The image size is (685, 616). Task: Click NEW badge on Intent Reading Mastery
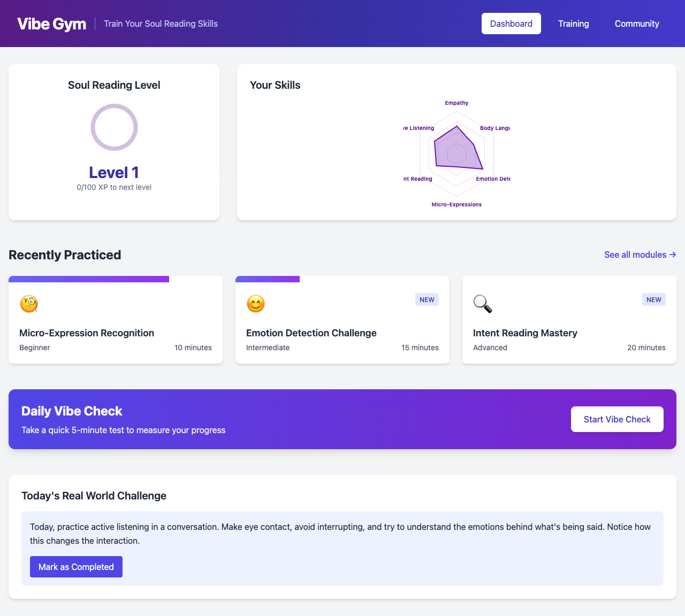pyautogui.click(x=653, y=299)
